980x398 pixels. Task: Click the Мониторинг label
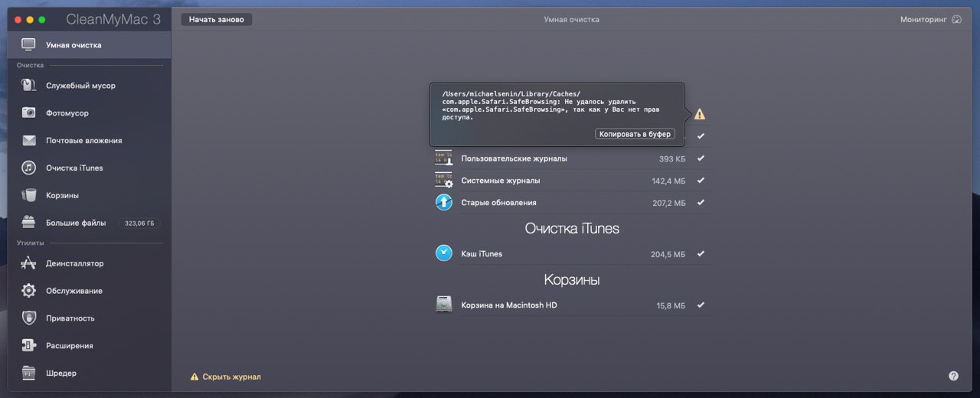[923, 19]
